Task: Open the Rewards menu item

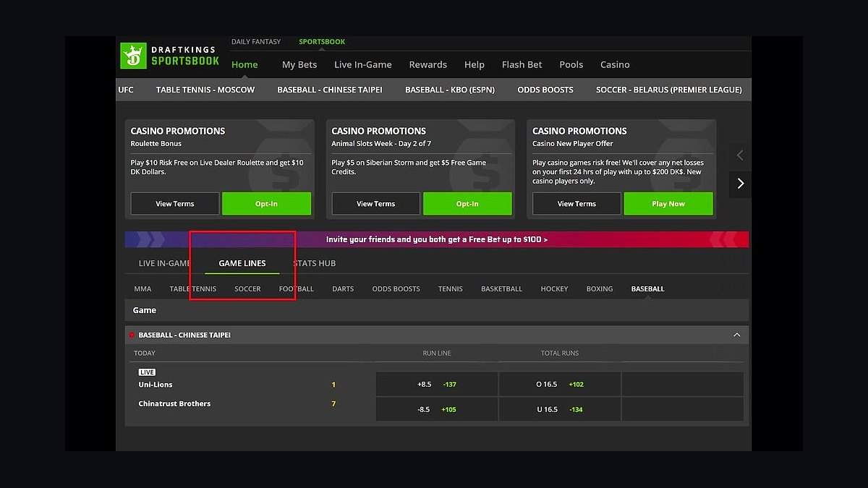Action: (428, 64)
